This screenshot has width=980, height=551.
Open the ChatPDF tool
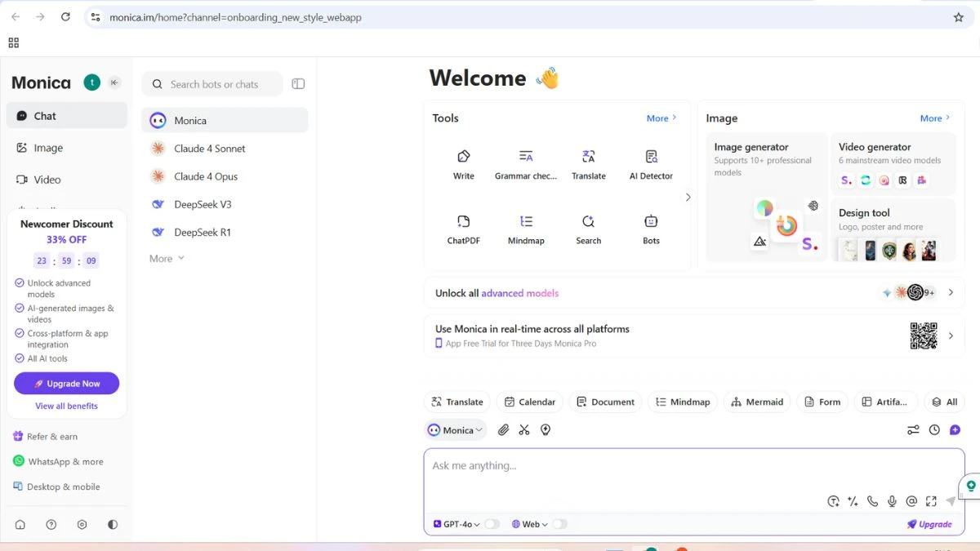coord(464,229)
